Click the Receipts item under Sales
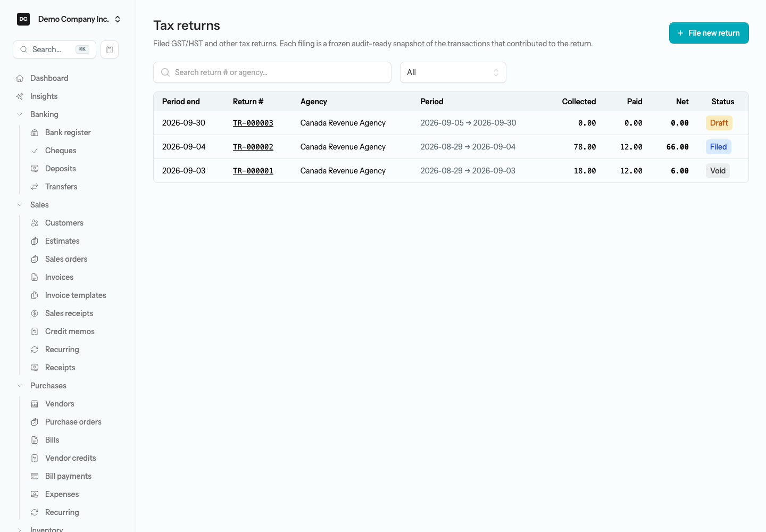766x532 pixels. [x=60, y=368]
